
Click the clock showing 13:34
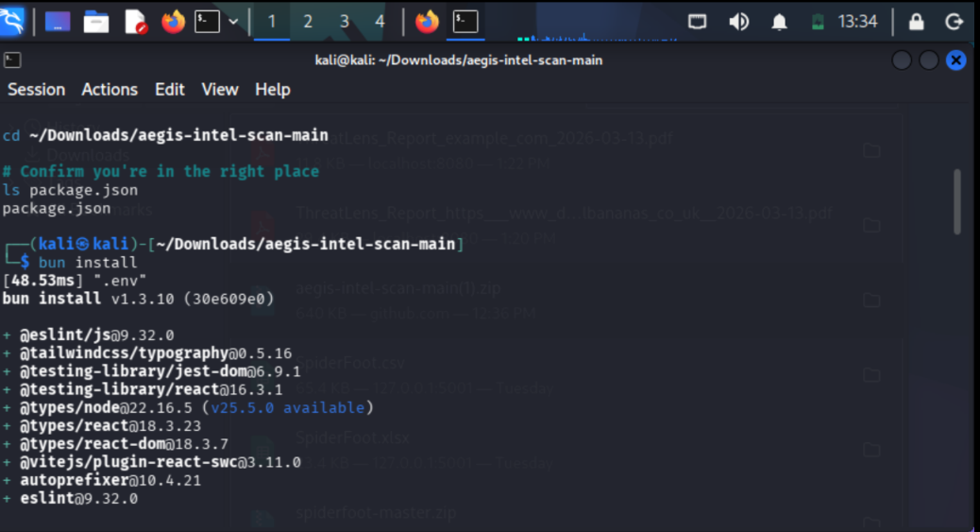pyautogui.click(x=857, y=22)
